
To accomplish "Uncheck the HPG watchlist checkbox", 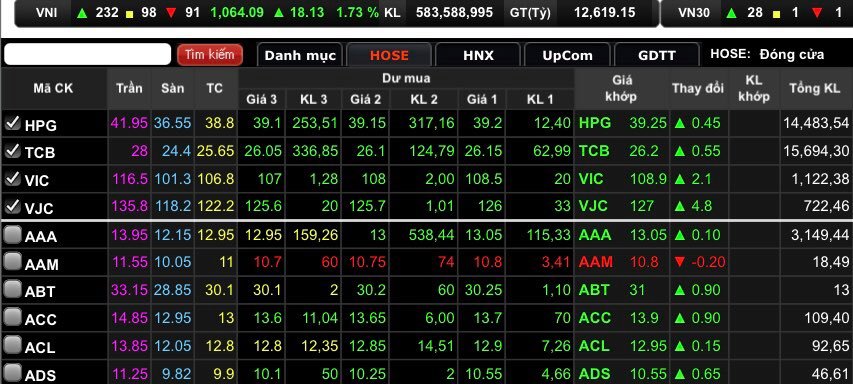I will 13,123.
